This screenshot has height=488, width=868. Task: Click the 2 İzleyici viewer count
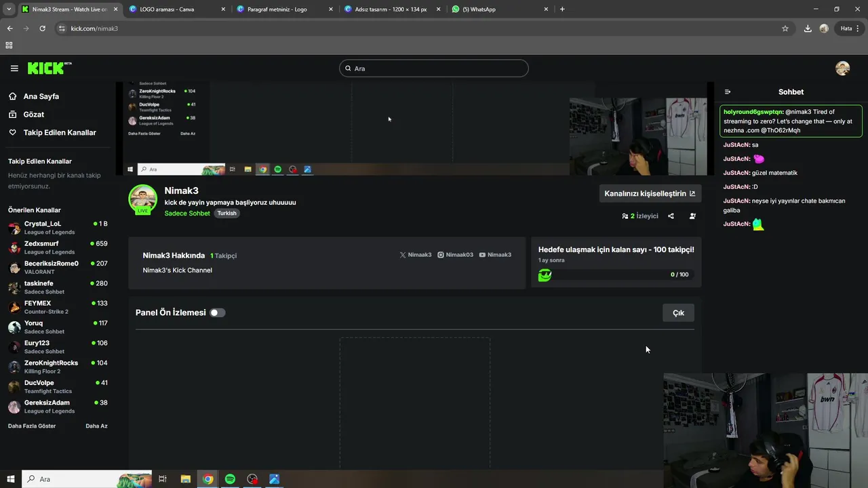(x=640, y=216)
